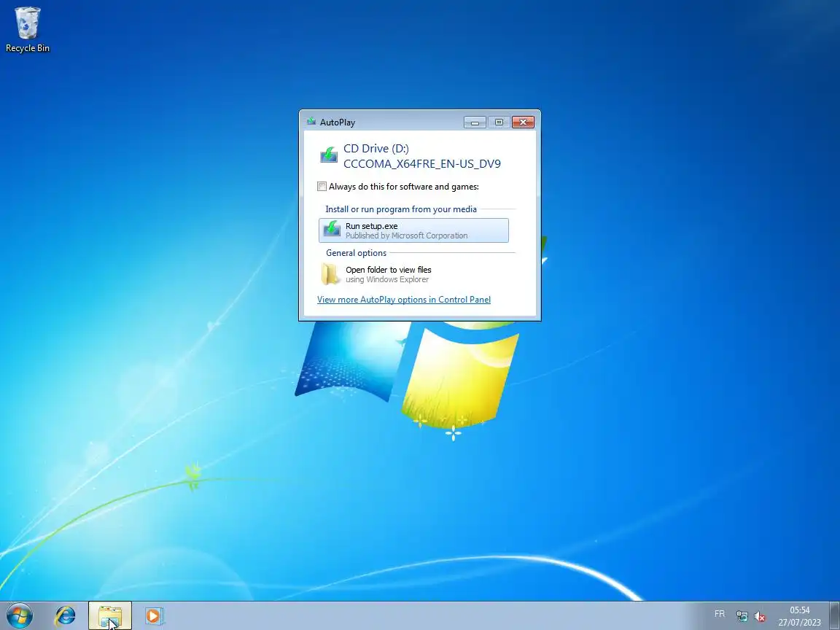Open the Recycle Bin desktop icon
Image resolution: width=840 pixels, height=630 pixels.
tap(27, 29)
